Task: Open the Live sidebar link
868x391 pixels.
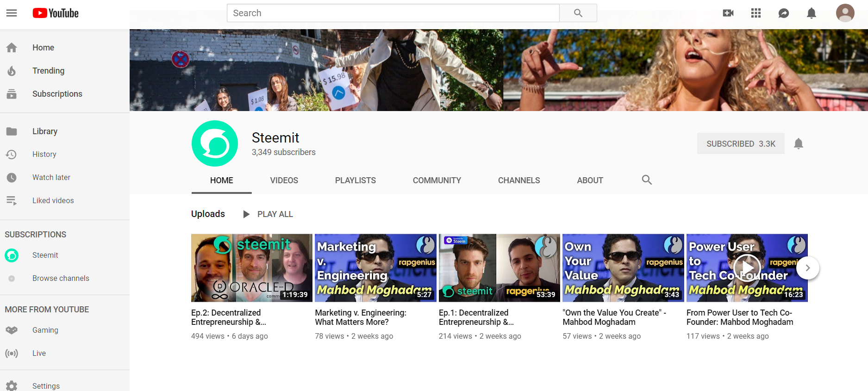Action: [39, 353]
